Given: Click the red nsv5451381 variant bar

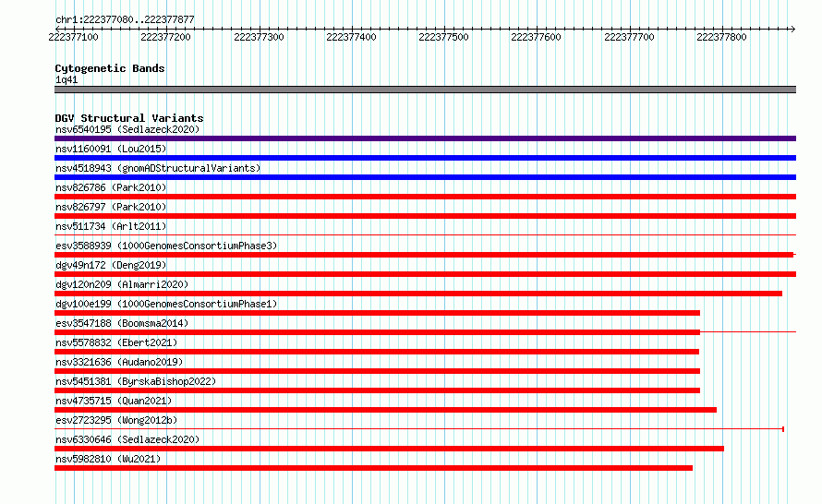Looking at the screenshot, I should (x=378, y=390).
